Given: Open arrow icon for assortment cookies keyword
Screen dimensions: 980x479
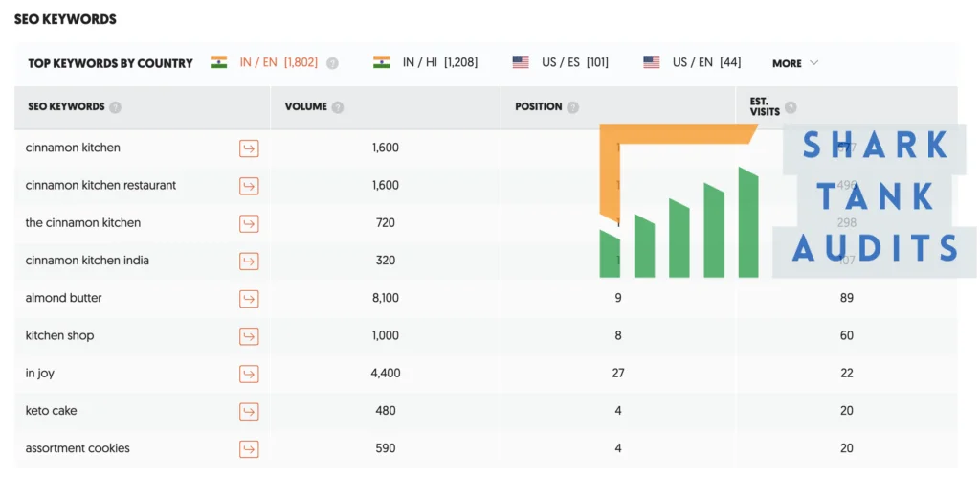Looking at the screenshot, I should coord(249,449).
